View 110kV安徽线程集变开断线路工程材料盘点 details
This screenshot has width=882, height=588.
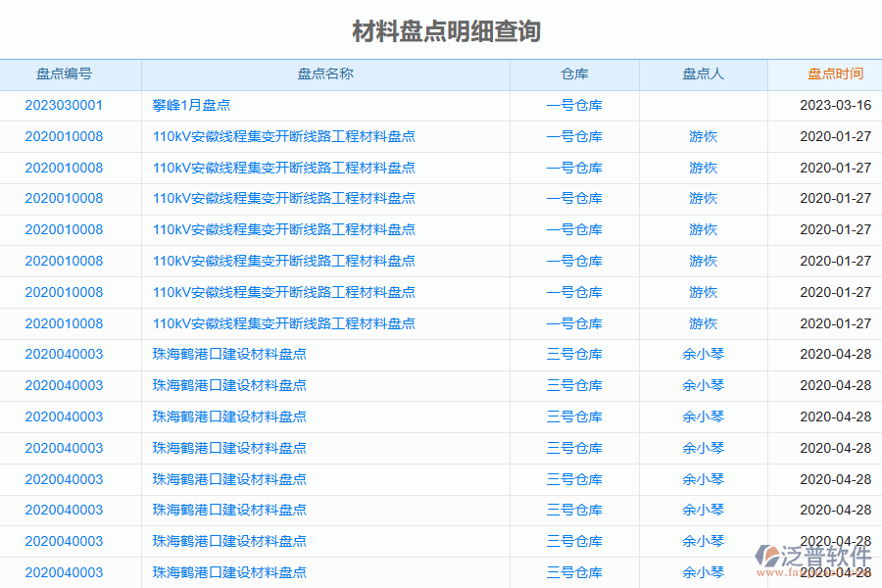[283, 136]
